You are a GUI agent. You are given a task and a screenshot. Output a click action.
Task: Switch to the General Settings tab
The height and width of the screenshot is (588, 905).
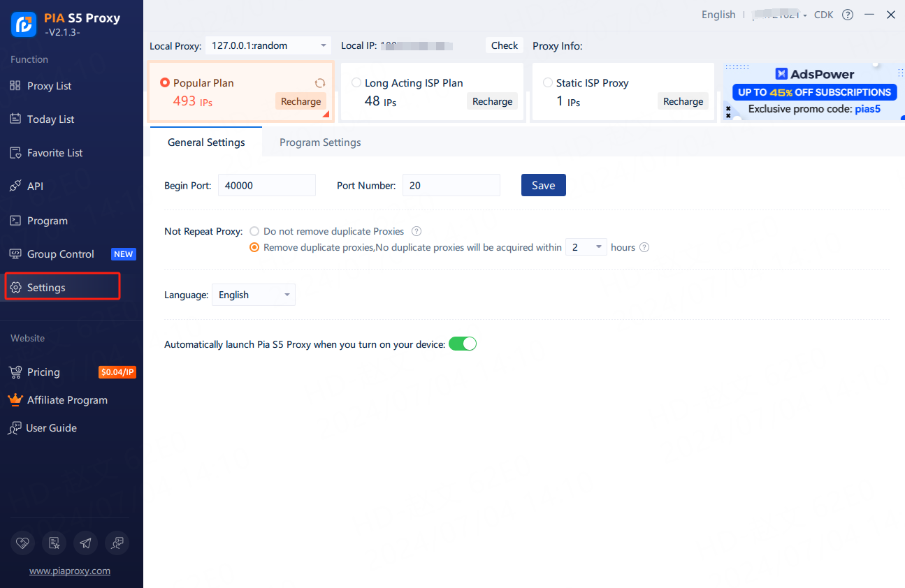[x=206, y=142]
